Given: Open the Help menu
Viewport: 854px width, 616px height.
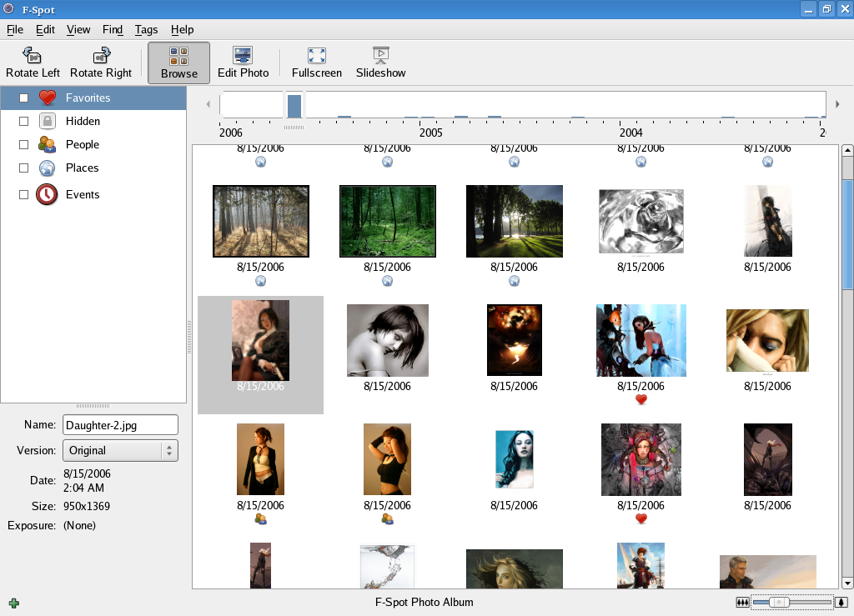Looking at the screenshot, I should click(182, 30).
